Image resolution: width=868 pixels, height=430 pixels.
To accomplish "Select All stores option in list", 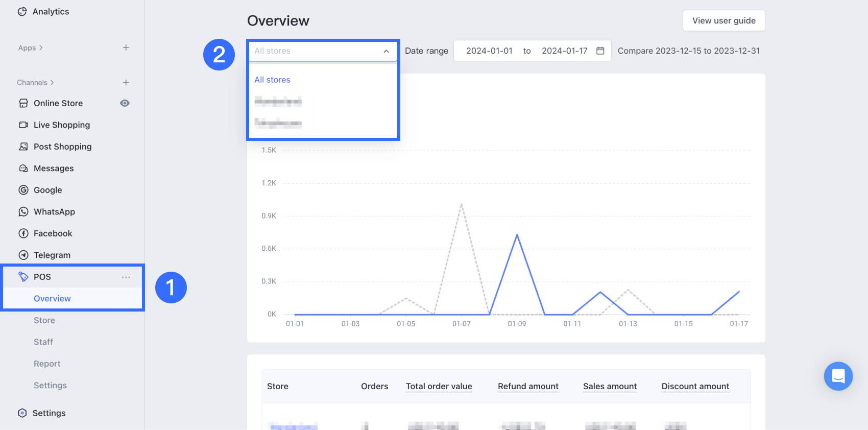I will coord(272,80).
